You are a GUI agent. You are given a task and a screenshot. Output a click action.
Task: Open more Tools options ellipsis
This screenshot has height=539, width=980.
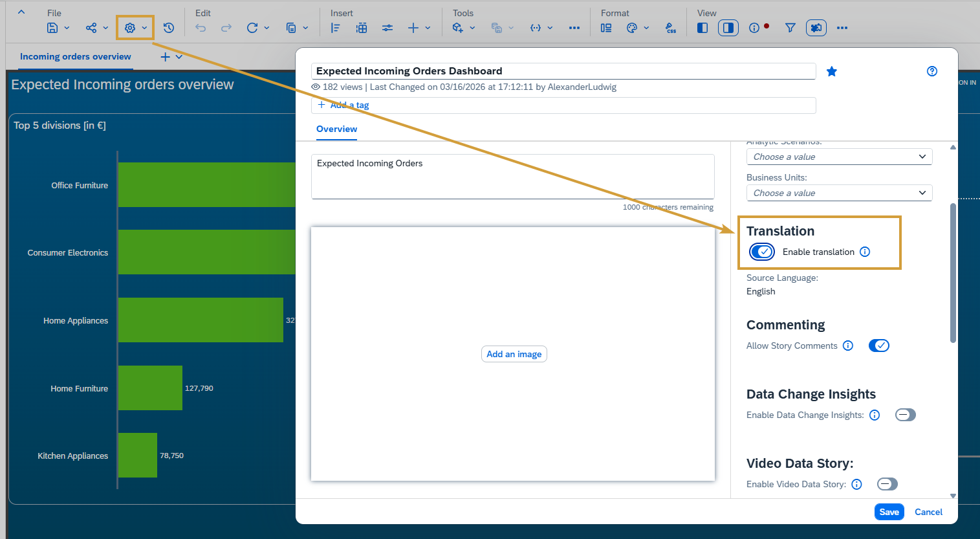pyautogui.click(x=574, y=28)
